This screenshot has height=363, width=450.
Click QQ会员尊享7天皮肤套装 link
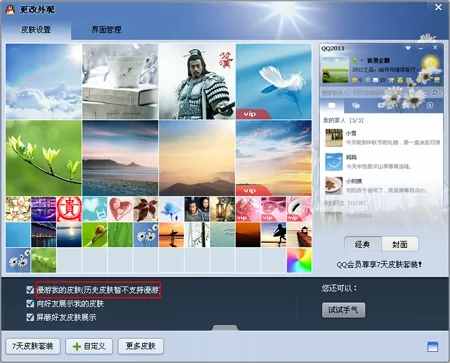tap(379, 265)
